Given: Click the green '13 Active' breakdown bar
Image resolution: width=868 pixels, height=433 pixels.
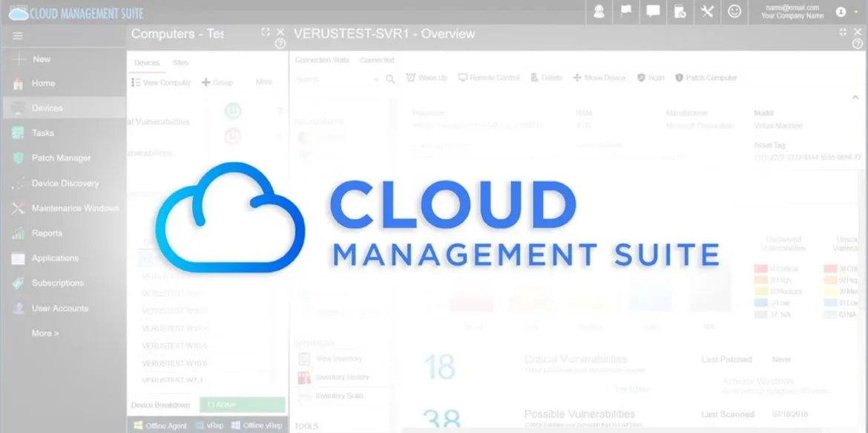Looking at the screenshot, I should (242, 405).
